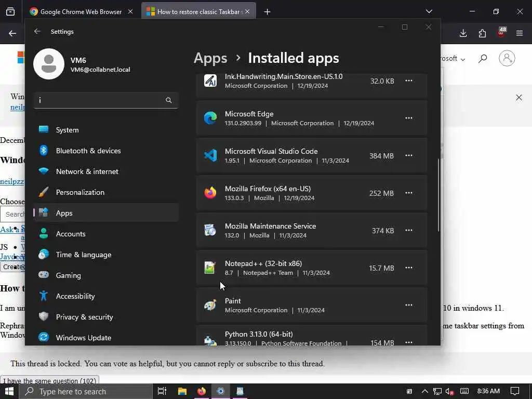
Task: Click the I have the same question button
Action: pos(50,380)
